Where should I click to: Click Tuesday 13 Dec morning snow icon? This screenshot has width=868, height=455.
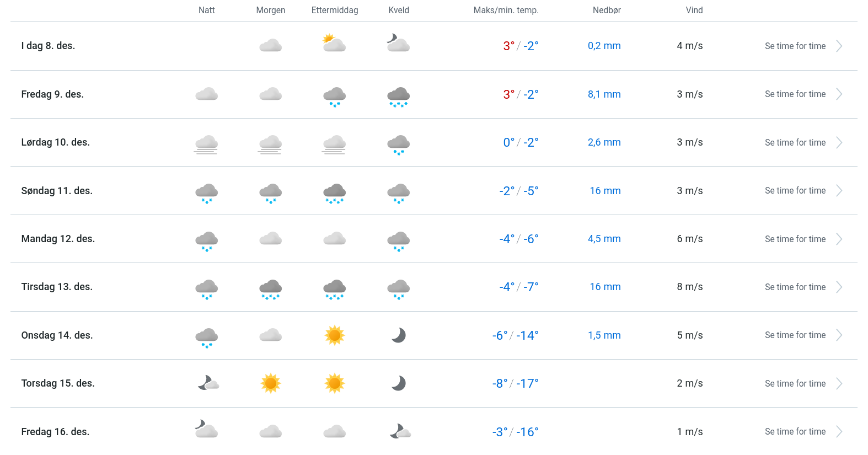[x=270, y=289]
